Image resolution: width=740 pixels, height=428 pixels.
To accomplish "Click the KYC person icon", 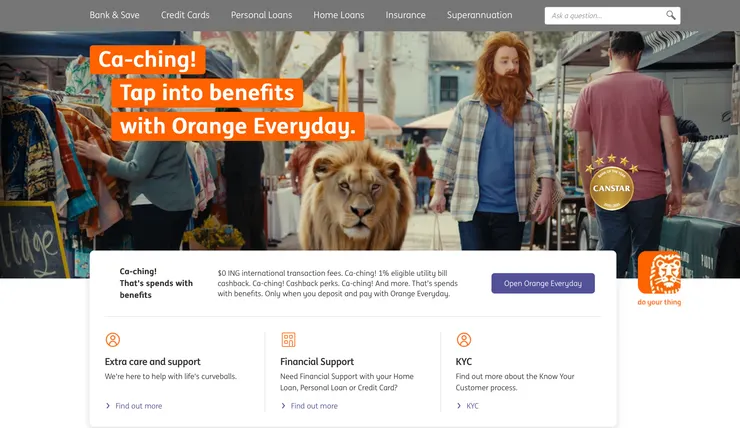I will coord(464,339).
